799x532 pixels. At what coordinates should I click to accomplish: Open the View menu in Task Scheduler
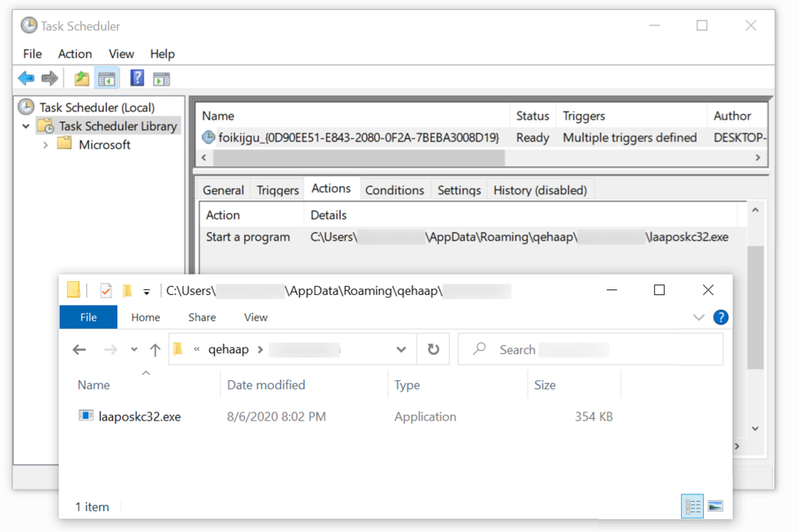click(x=121, y=53)
